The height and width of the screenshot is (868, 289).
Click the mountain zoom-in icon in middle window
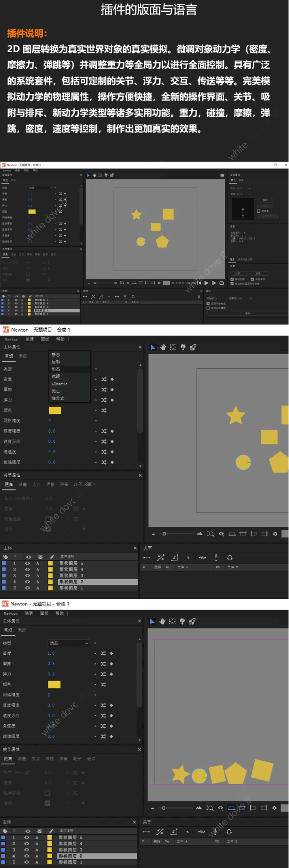coord(200,534)
